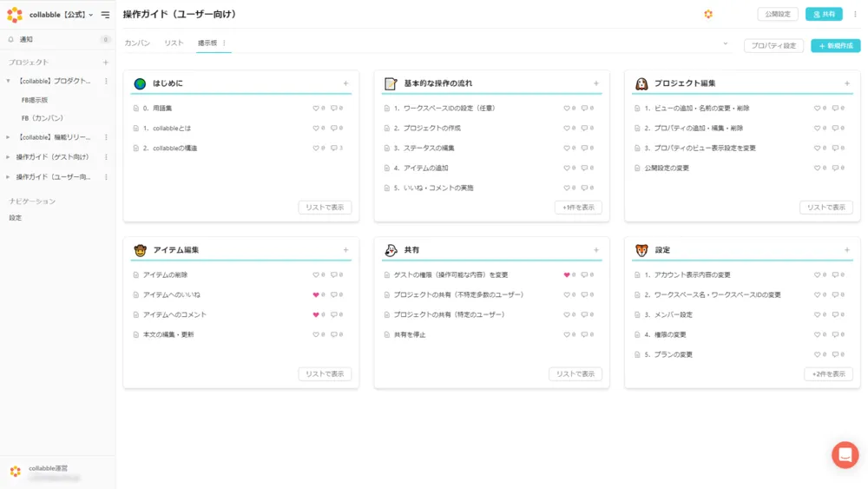Viewport: 868px width, 489px height.
Task: Open 設定 in the sidebar navigation
Action: [16, 218]
